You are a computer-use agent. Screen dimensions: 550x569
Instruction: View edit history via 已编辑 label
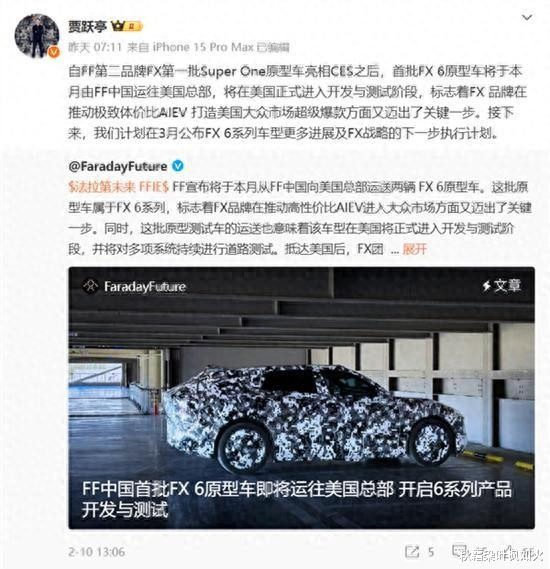tap(273, 47)
